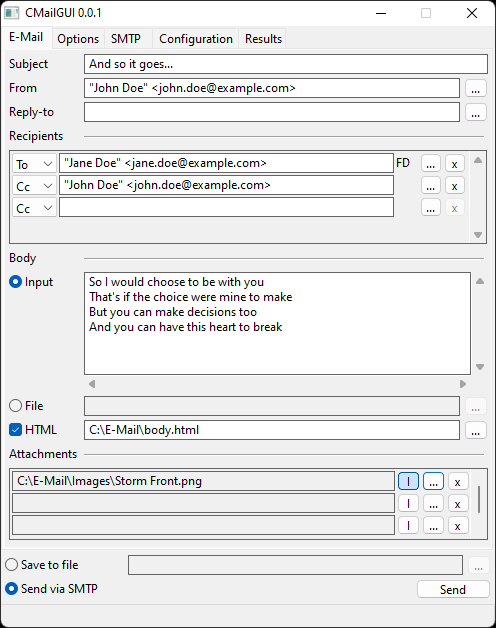This screenshot has width=496, height=628.
Task: Browse for Reply-to address with ellipsis button
Action: [x=476, y=112]
